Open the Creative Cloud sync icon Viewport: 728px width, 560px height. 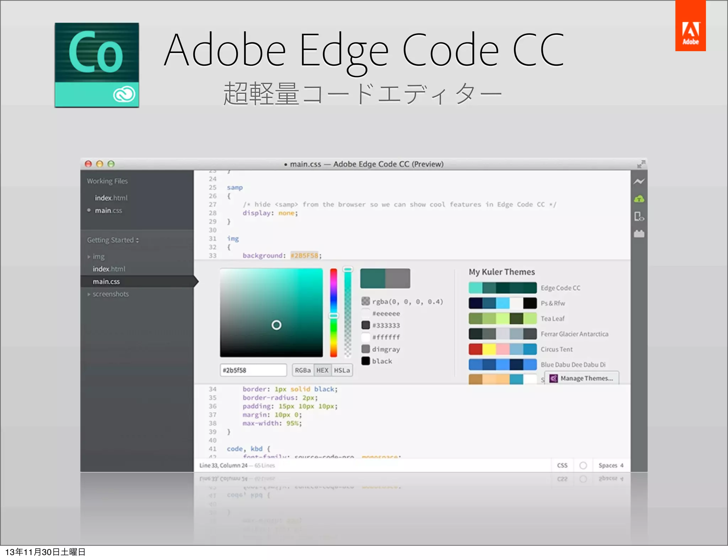[639, 199]
